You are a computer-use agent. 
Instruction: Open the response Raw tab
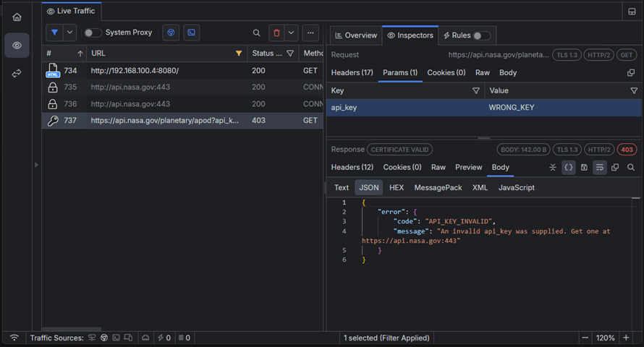coord(438,167)
